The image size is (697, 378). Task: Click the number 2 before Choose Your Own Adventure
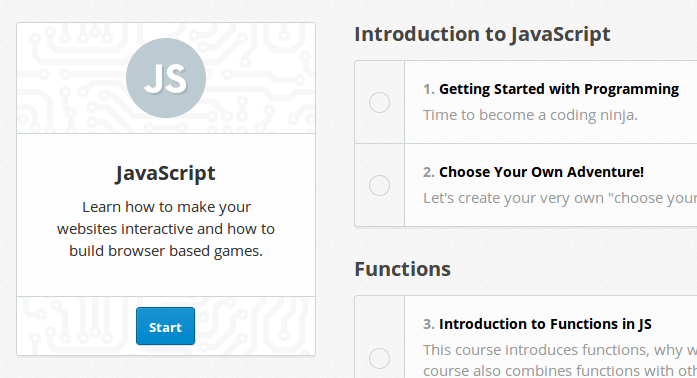(429, 172)
